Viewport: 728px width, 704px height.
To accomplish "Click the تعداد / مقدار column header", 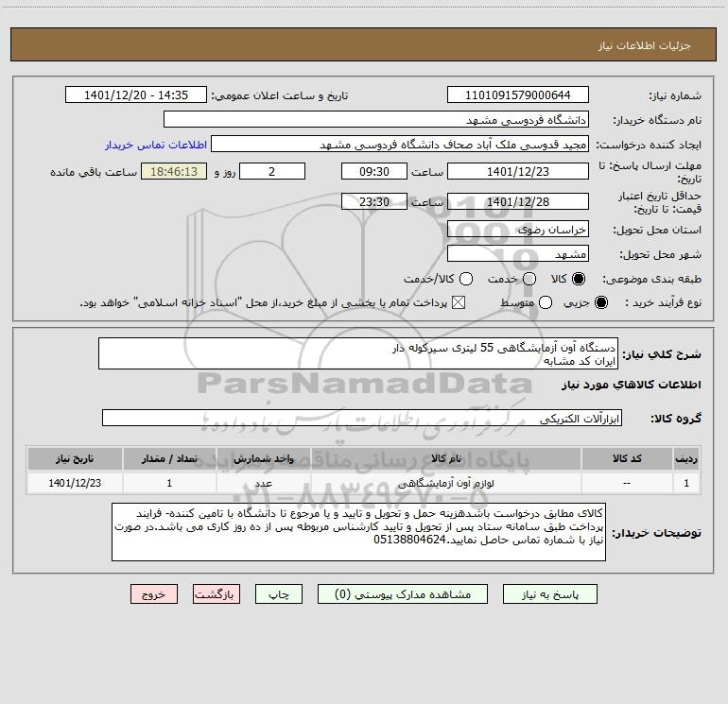I will click(x=169, y=458).
